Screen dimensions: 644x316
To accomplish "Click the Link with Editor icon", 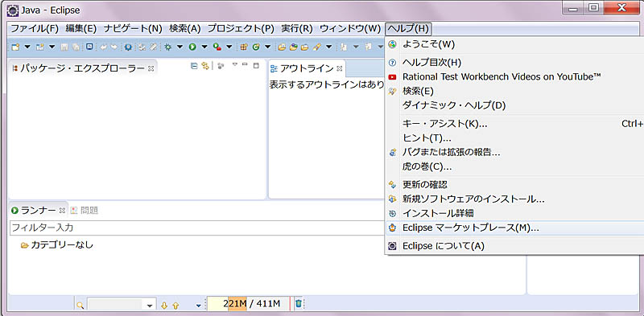I will 205,66.
